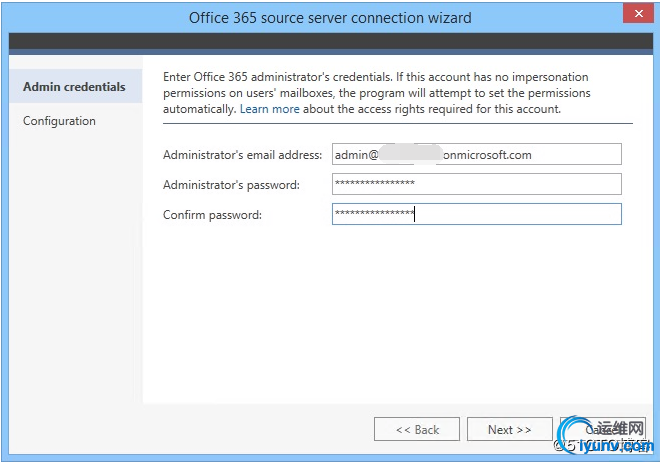Focus the Administrator's email address field
Viewport: 660px width, 462px height.
pos(476,154)
